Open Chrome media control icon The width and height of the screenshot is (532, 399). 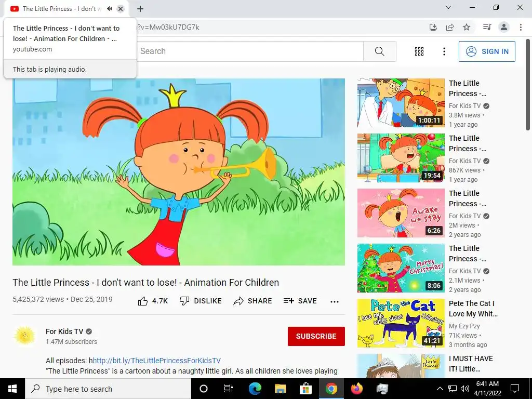pos(487,27)
